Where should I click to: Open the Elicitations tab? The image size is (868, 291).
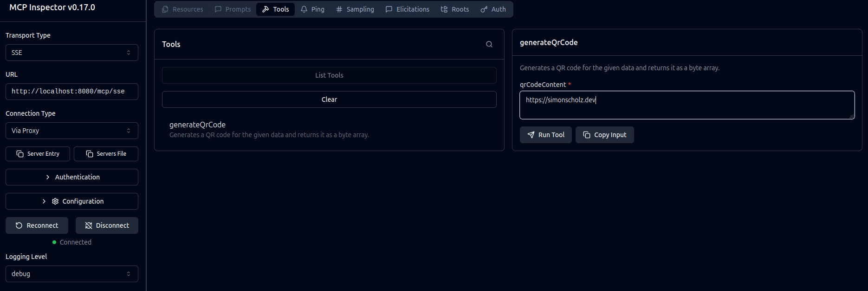(x=407, y=9)
